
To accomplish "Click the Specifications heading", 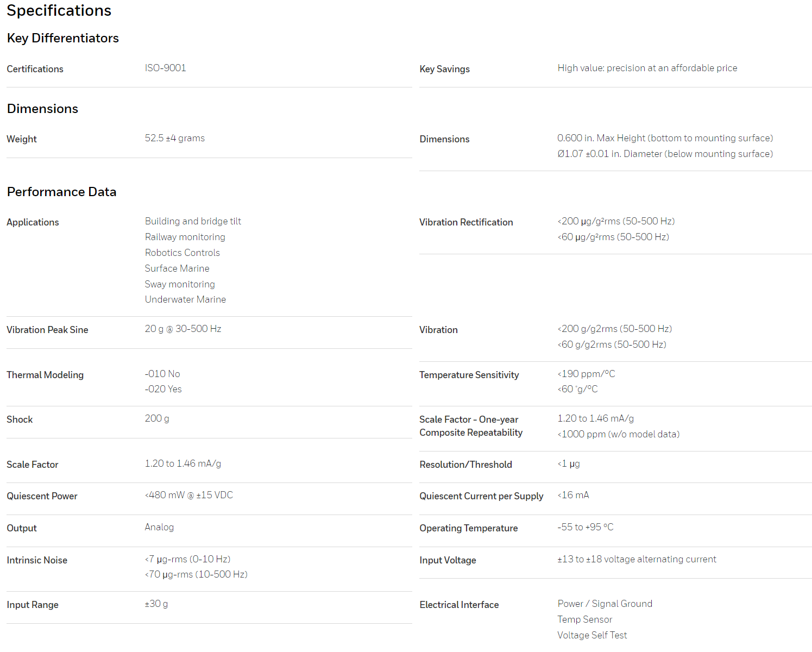I will [59, 10].
